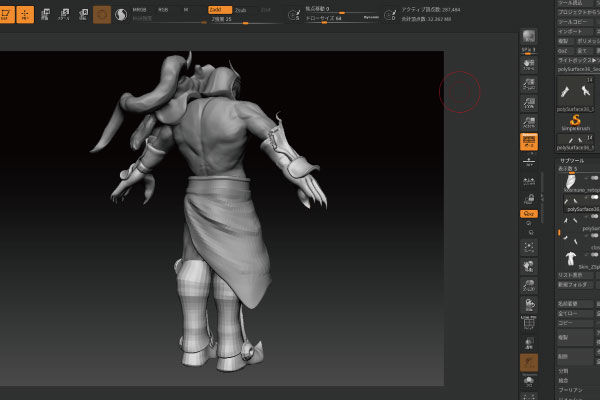The height and width of the screenshot is (400, 600).
Task: Click the BPR render icon
Action: click(529, 37)
